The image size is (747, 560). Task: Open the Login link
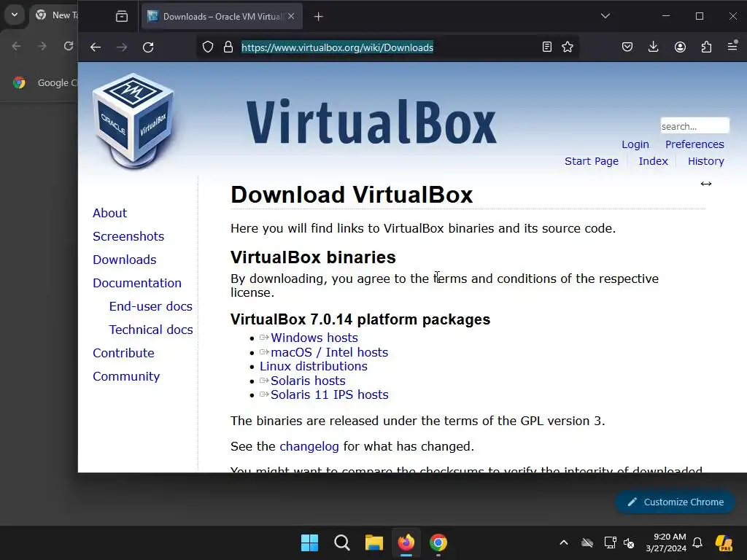[x=635, y=144]
